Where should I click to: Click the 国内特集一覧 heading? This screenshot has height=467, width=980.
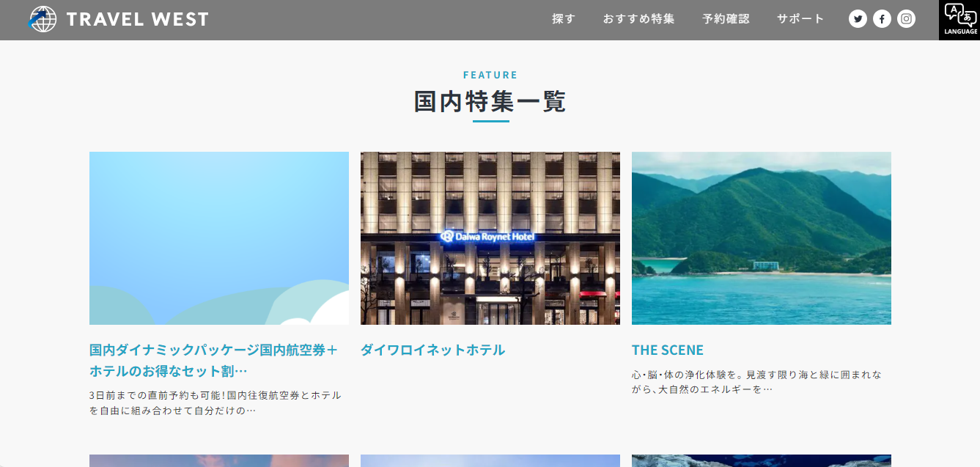[490, 101]
